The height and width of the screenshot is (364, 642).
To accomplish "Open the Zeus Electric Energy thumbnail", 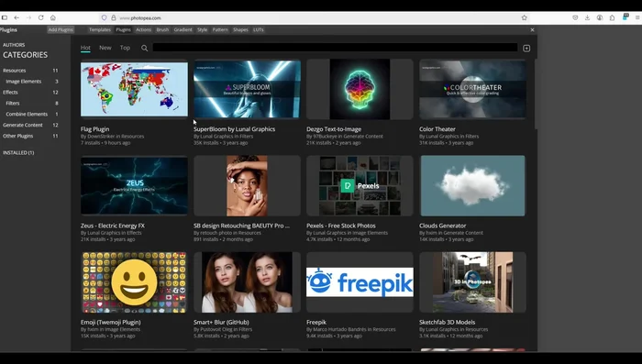I will (x=134, y=185).
